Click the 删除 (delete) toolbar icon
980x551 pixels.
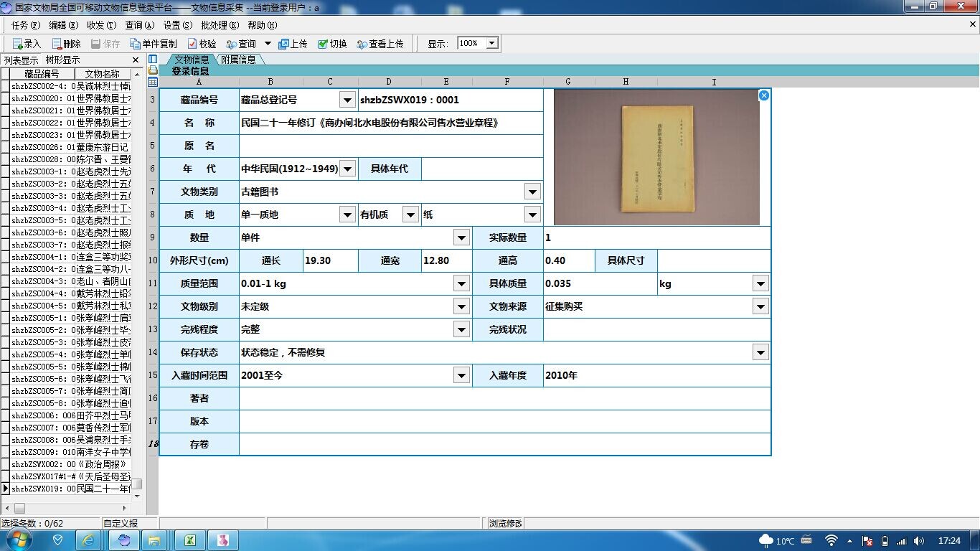[x=66, y=44]
